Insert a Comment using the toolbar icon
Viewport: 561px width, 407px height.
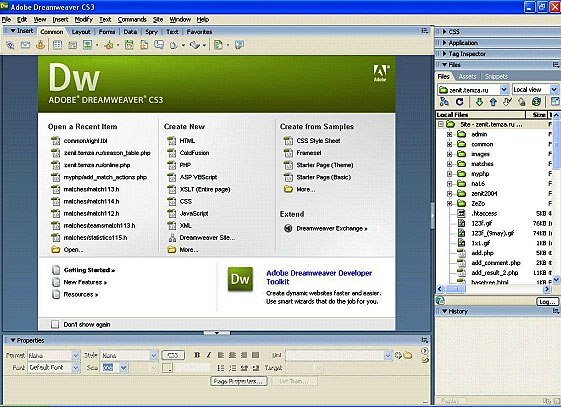159,45
